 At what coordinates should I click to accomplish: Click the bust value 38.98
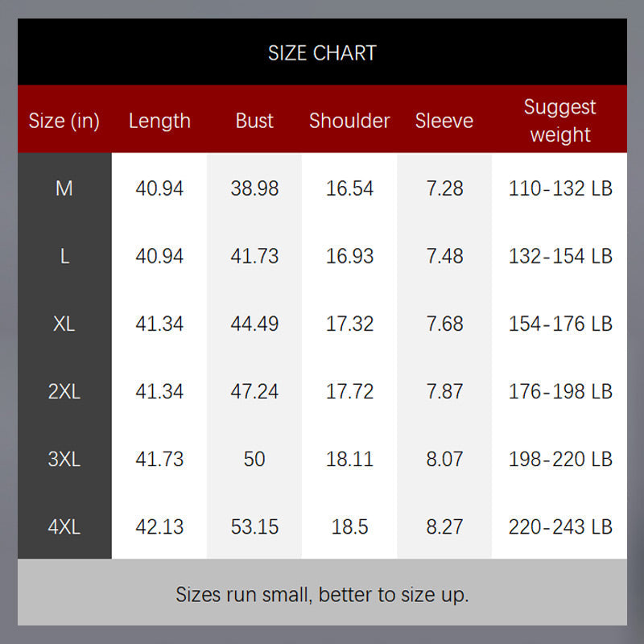[254, 188]
